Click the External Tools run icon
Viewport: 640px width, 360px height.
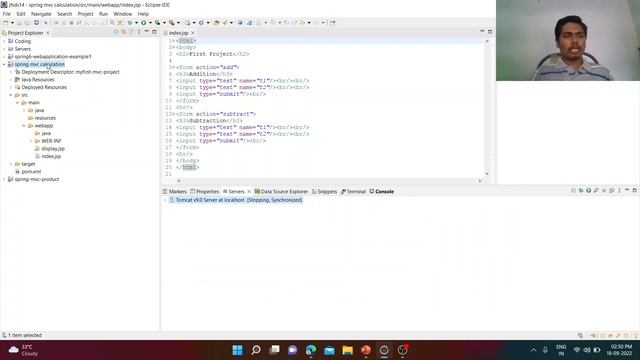click(172, 23)
